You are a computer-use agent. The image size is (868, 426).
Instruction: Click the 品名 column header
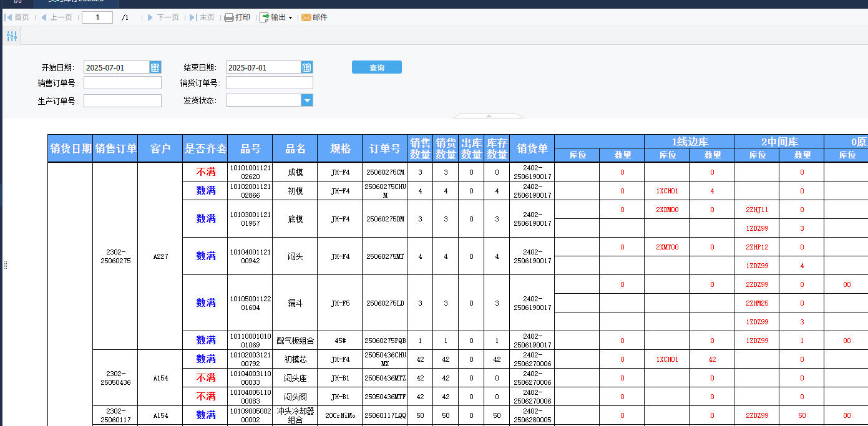point(295,148)
